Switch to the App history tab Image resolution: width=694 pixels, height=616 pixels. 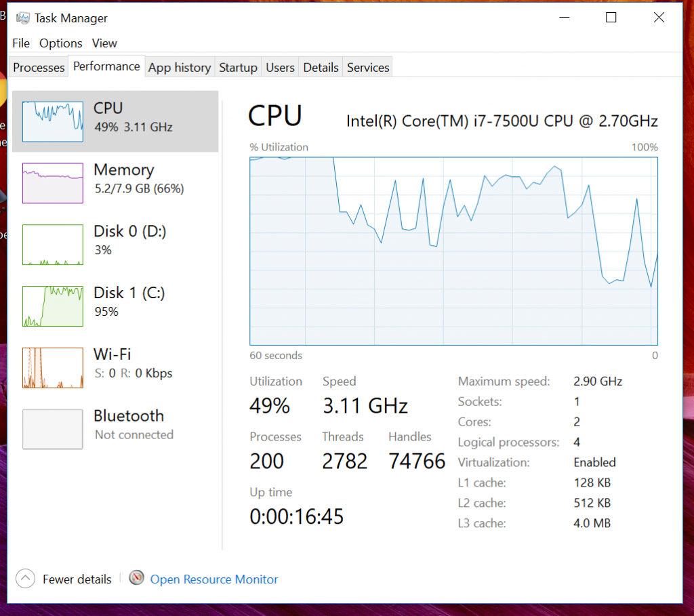click(180, 67)
